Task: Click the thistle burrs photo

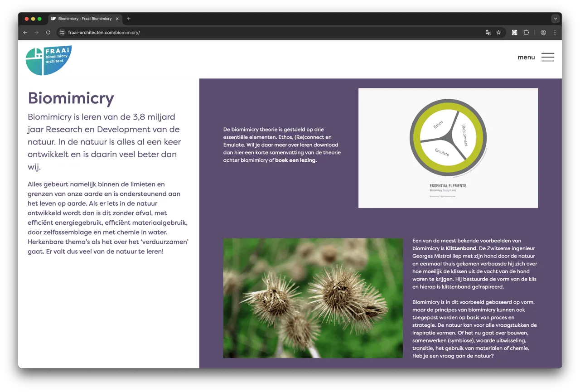Action: point(313,298)
